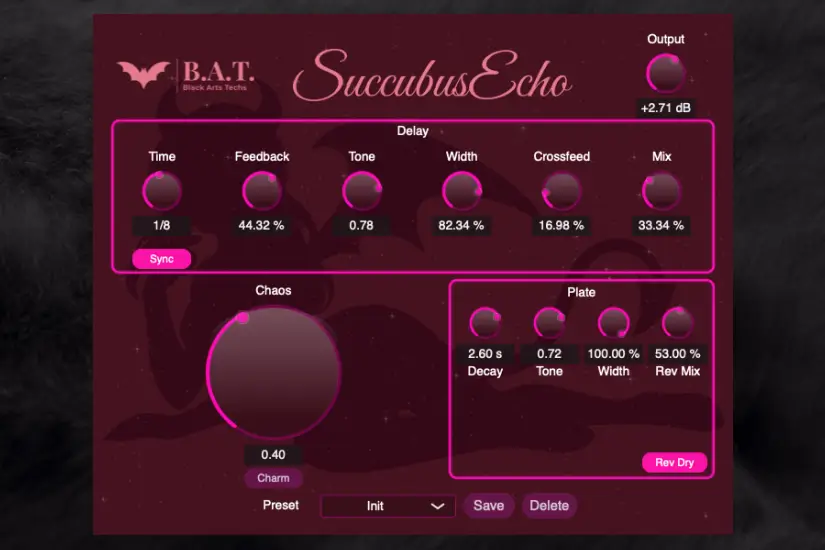Click the Output gain knob
825x550 pixels.
click(x=666, y=74)
